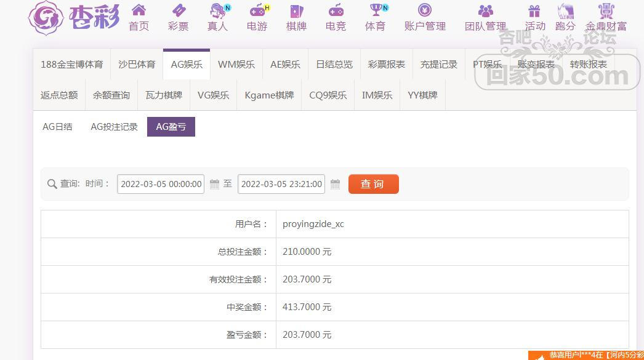Click the trophy icon above 体育
This screenshot has width=644, height=360.
pyautogui.click(x=375, y=10)
